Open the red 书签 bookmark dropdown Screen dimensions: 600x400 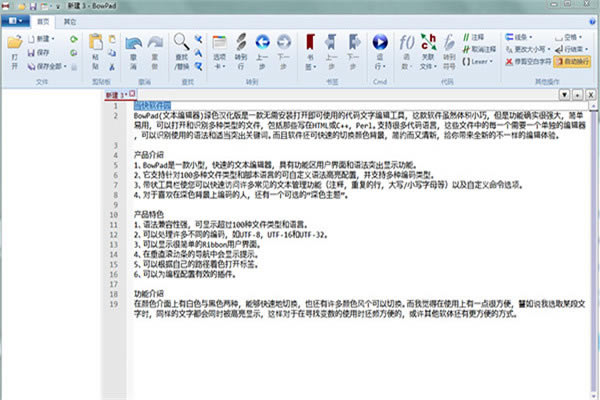point(310,51)
